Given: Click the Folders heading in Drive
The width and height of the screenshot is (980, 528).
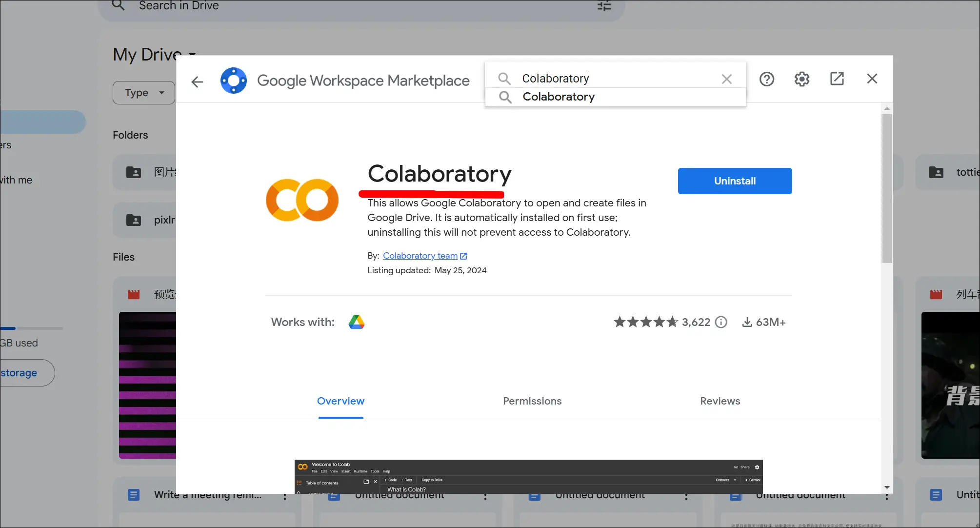Looking at the screenshot, I should click(x=130, y=135).
